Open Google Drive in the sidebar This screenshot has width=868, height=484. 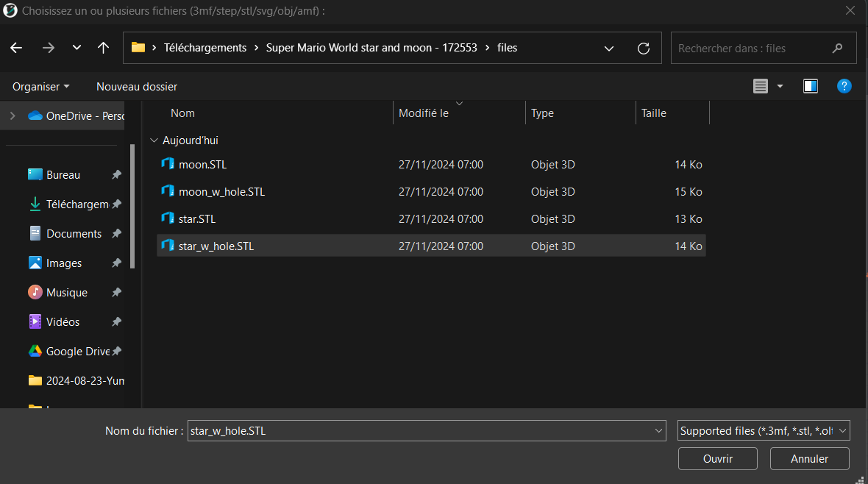[69, 351]
